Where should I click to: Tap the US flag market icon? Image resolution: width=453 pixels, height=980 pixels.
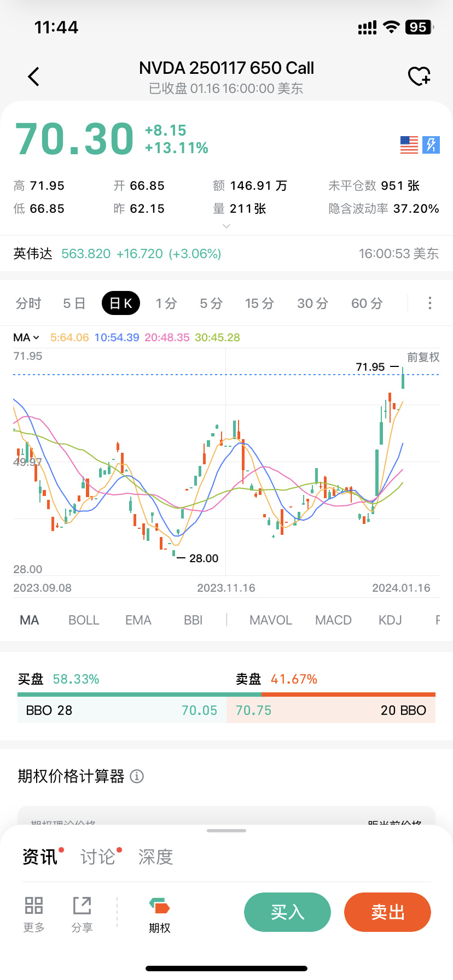[409, 145]
